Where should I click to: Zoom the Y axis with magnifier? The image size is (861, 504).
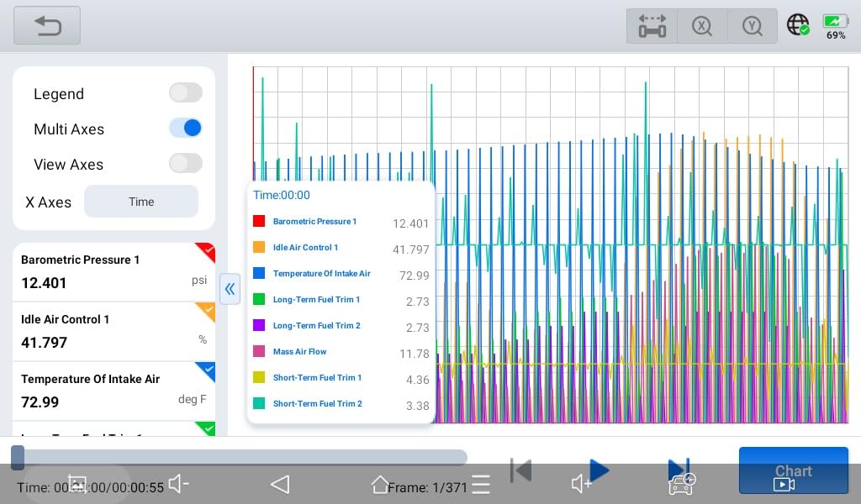753,26
